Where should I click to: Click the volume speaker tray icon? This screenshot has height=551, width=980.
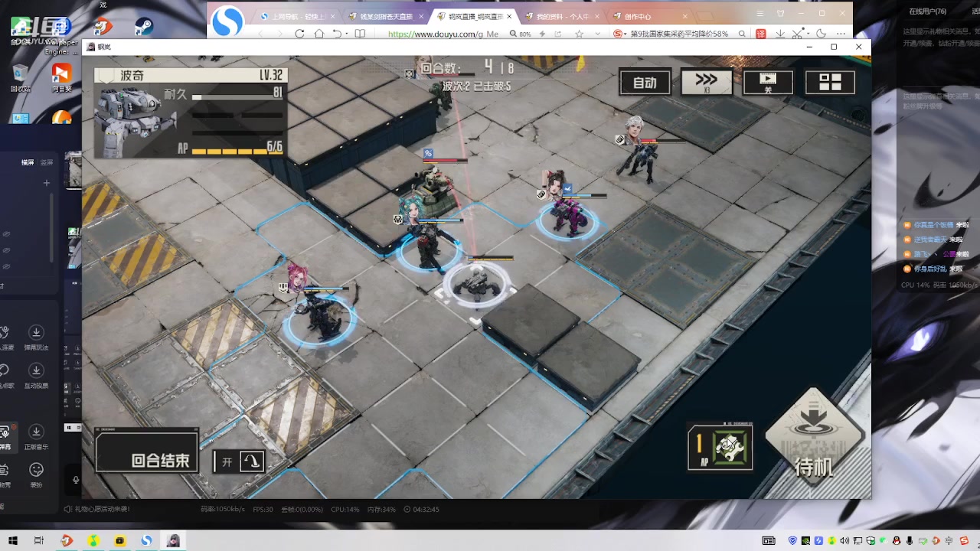coord(844,541)
